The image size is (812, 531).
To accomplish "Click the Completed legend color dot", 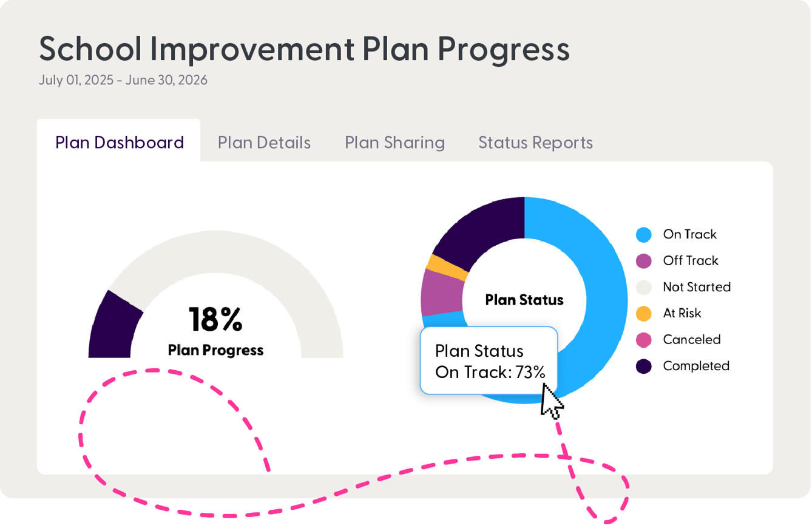I will [x=643, y=366].
